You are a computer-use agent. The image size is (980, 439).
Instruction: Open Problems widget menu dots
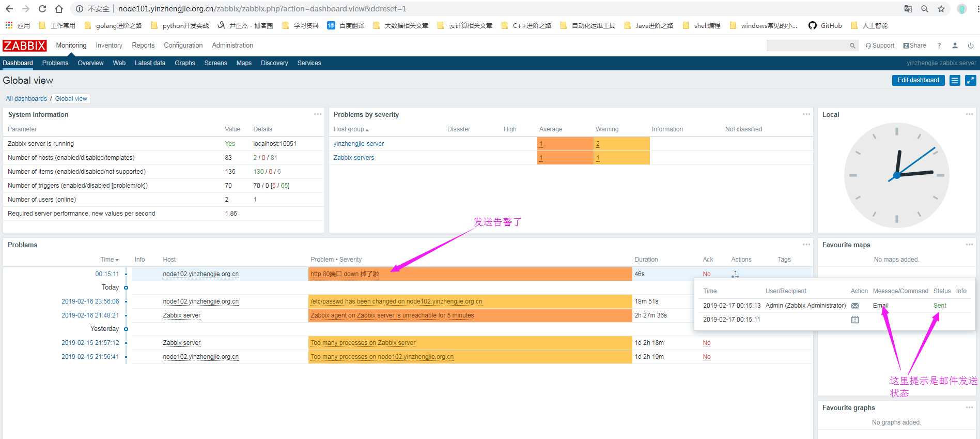(x=806, y=245)
